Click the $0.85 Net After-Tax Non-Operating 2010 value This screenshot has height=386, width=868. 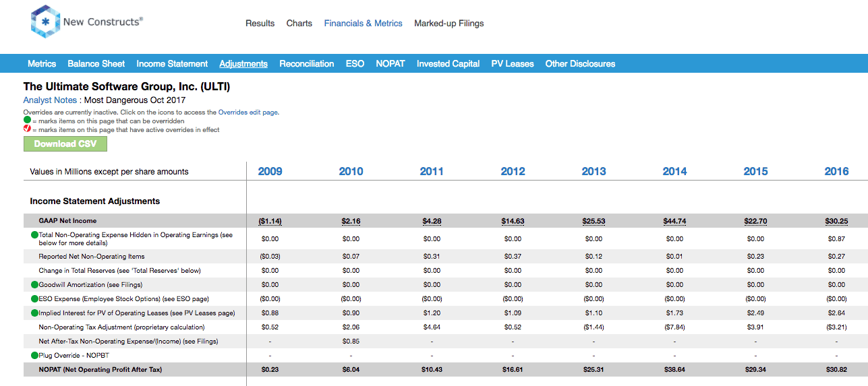coord(351,341)
